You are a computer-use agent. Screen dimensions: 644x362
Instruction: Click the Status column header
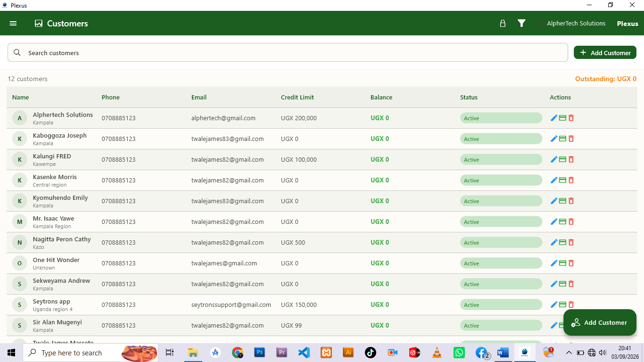click(469, 97)
